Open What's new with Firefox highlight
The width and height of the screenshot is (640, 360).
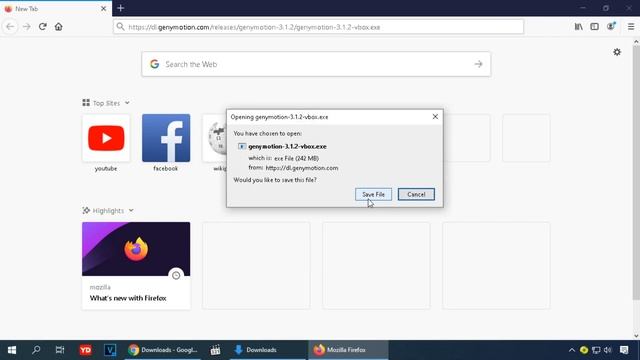click(136, 265)
